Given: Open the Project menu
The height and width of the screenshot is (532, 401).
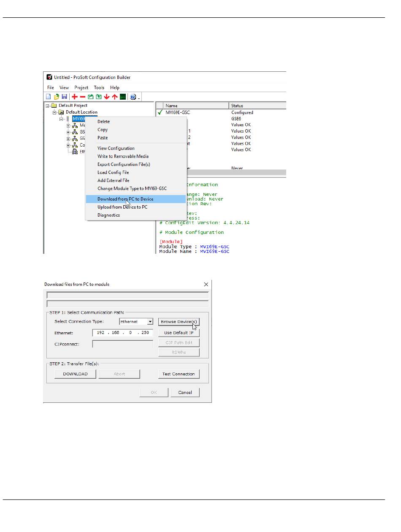Looking at the screenshot, I should tap(81, 87).
